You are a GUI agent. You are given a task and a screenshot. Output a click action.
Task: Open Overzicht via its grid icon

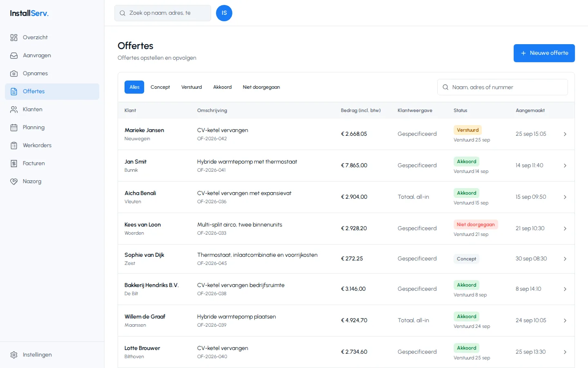14,38
